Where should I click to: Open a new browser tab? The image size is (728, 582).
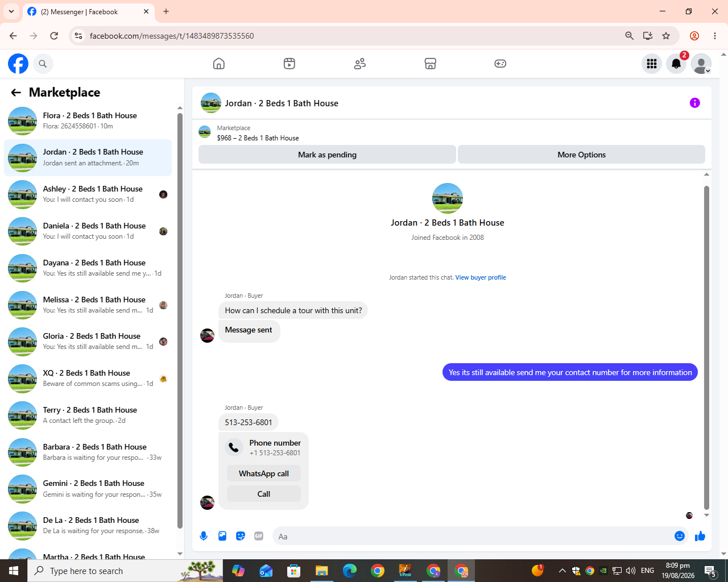pyautogui.click(x=166, y=11)
